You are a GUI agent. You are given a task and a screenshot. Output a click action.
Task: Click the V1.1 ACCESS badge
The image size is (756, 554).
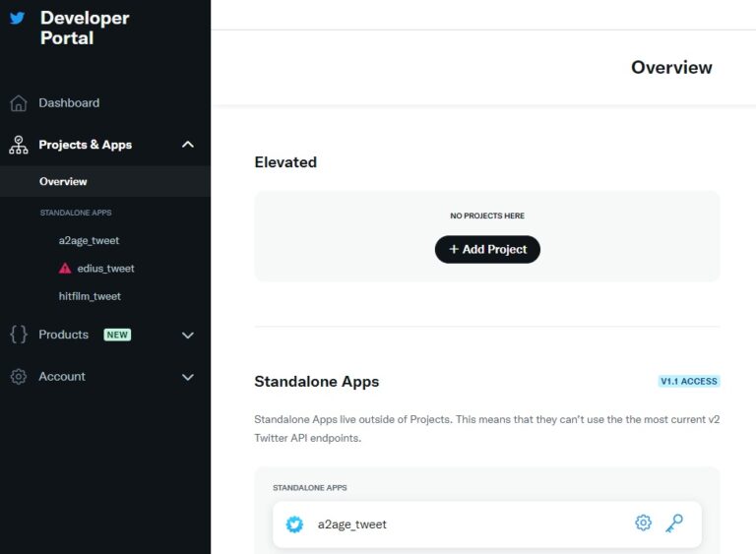pos(689,381)
